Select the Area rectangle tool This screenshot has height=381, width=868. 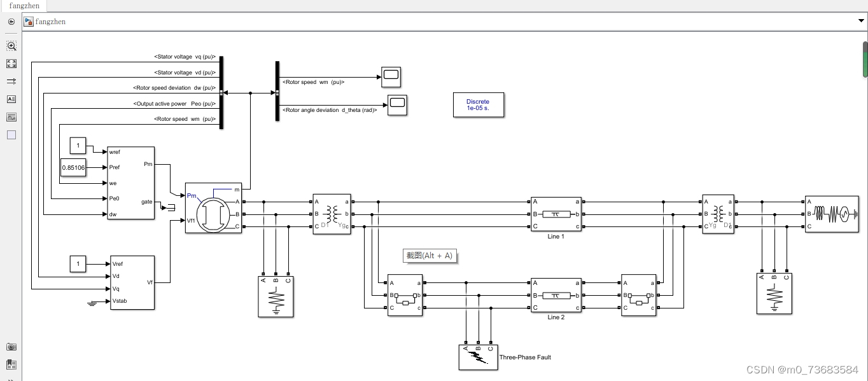click(x=11, y=135)
